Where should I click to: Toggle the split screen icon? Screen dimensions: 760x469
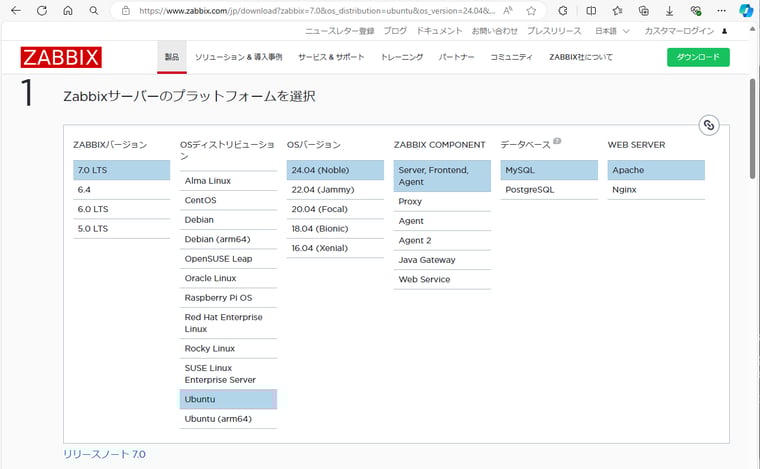tap(591, 11)
